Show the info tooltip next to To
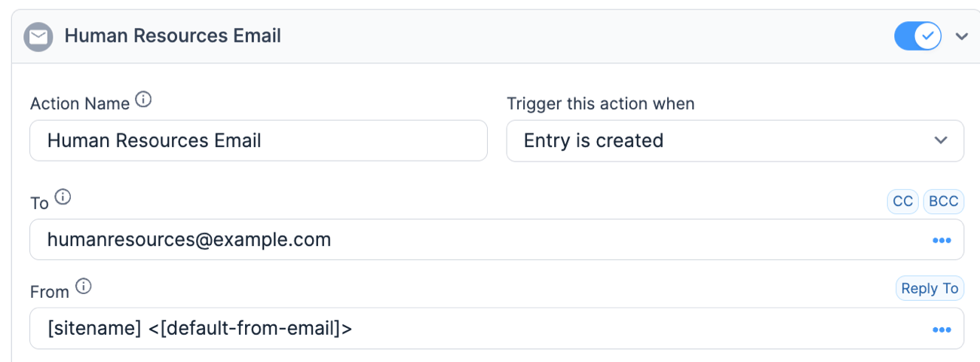Screen dimensions: 980x362 [x=63, y=198]
